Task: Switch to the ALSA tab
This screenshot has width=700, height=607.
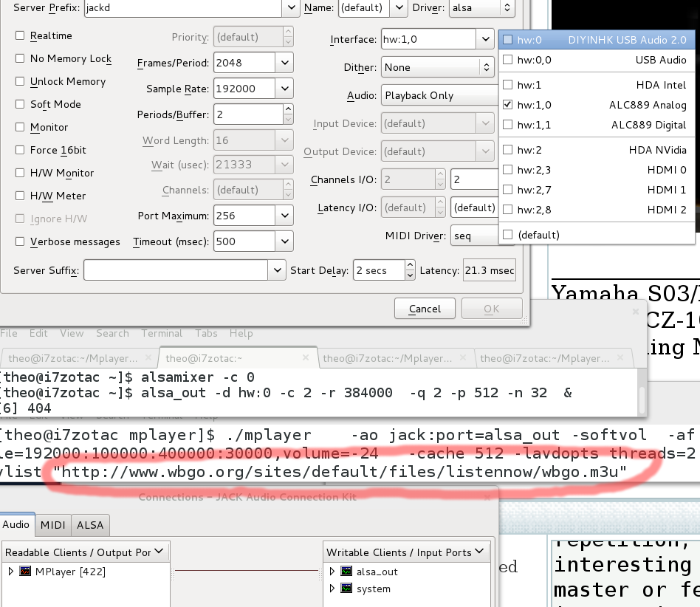Action: (x=90, y=525)
